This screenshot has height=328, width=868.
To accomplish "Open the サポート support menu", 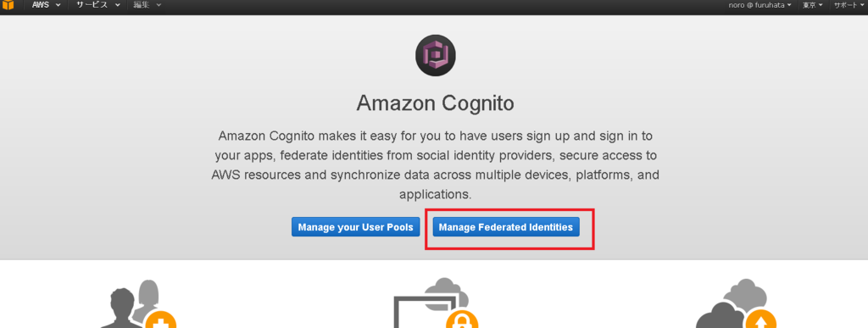I will 849,5.
